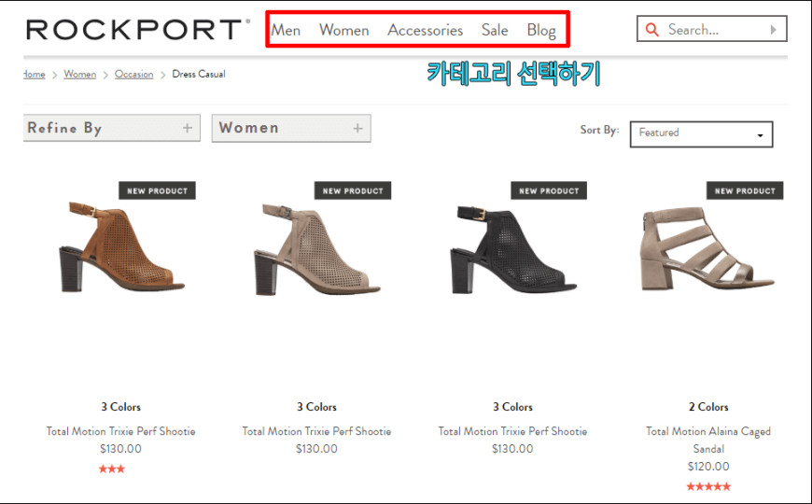Click New Product badge on brown shootie
The width and height of the screenshot is (812, 504).
158,190
